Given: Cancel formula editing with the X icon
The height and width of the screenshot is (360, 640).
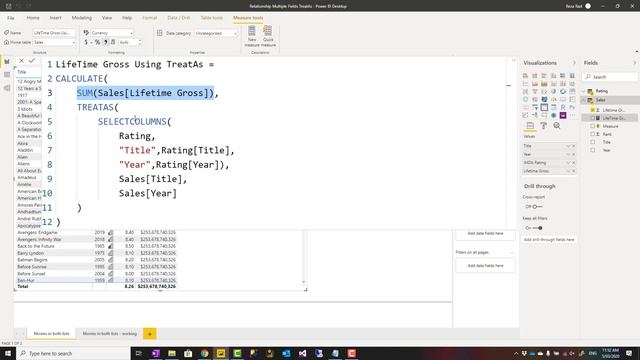Looking at the screenshot, I should pyautogui.click(x=22, y=60).
